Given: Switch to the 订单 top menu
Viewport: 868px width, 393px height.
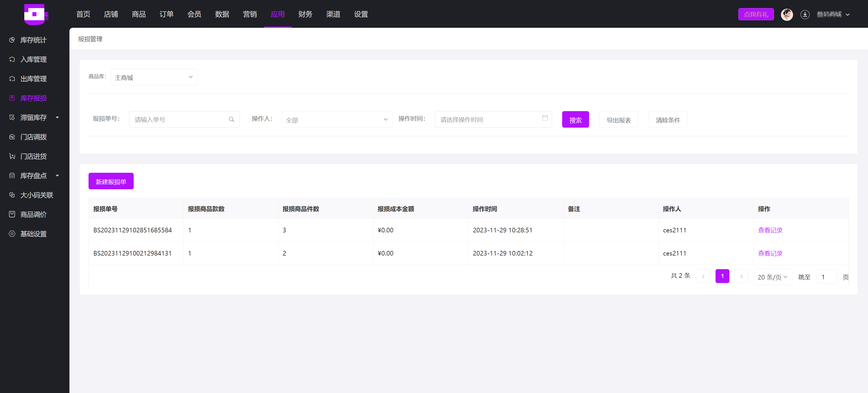Looking at the screenshot, I should click(166, 14).
